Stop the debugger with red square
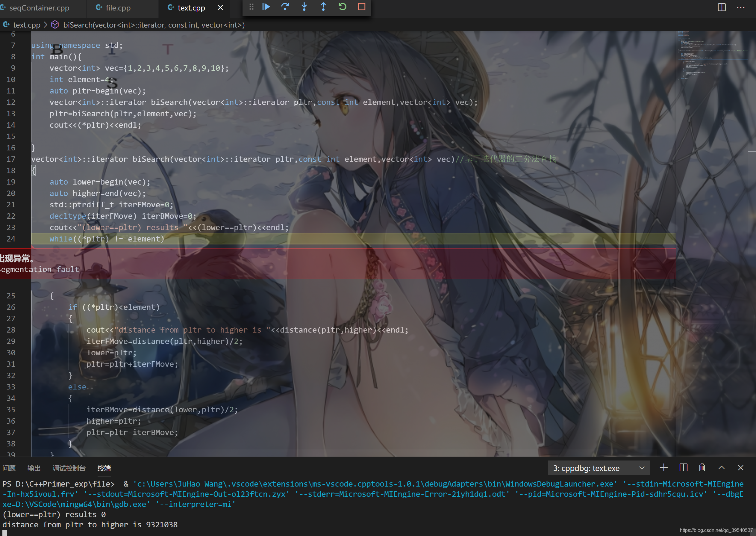756x536 pixels. [361, 7]
